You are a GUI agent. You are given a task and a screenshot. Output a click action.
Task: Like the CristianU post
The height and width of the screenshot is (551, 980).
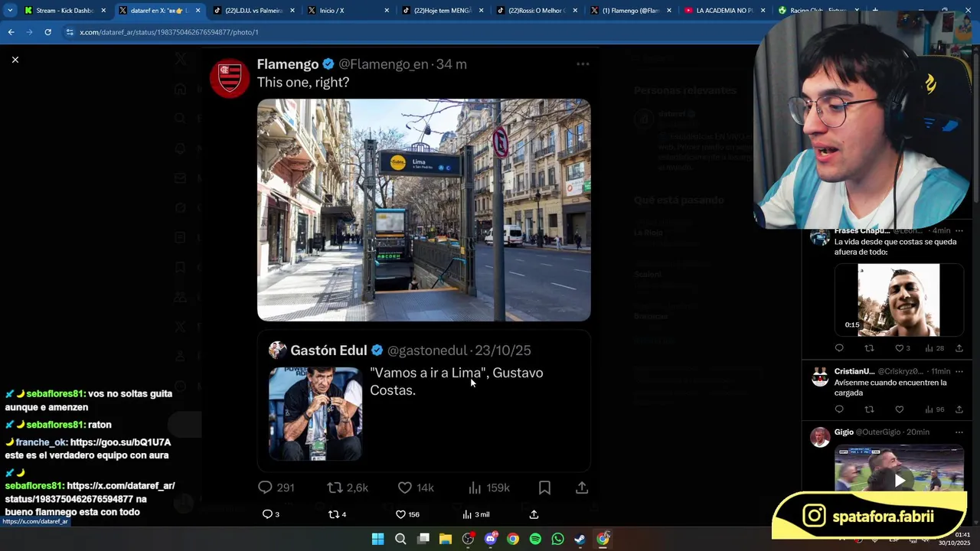900,409
